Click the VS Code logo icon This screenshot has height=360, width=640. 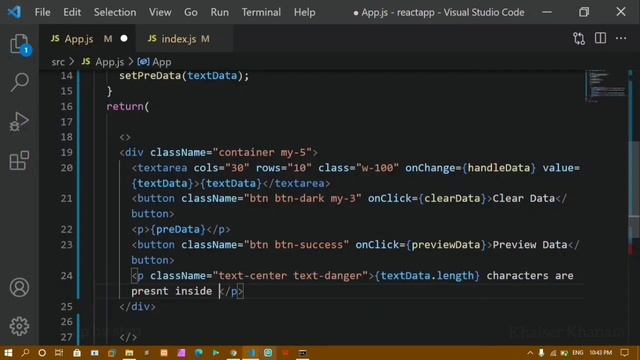click(15, 12)
